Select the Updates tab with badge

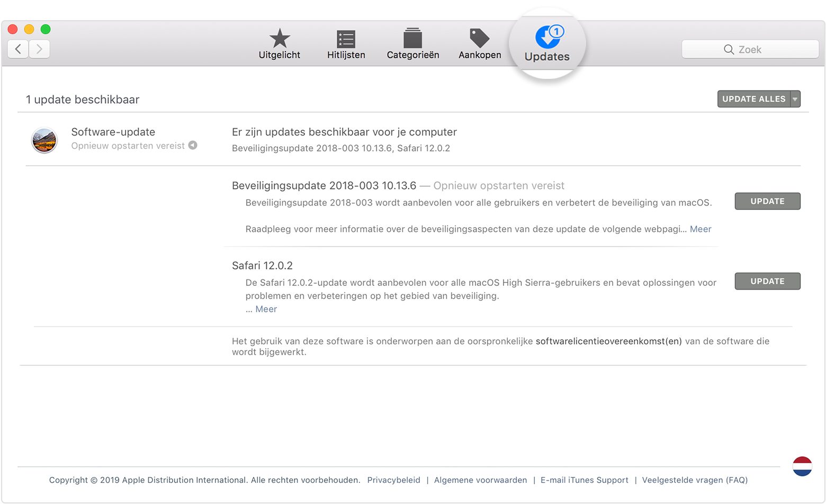547,43
